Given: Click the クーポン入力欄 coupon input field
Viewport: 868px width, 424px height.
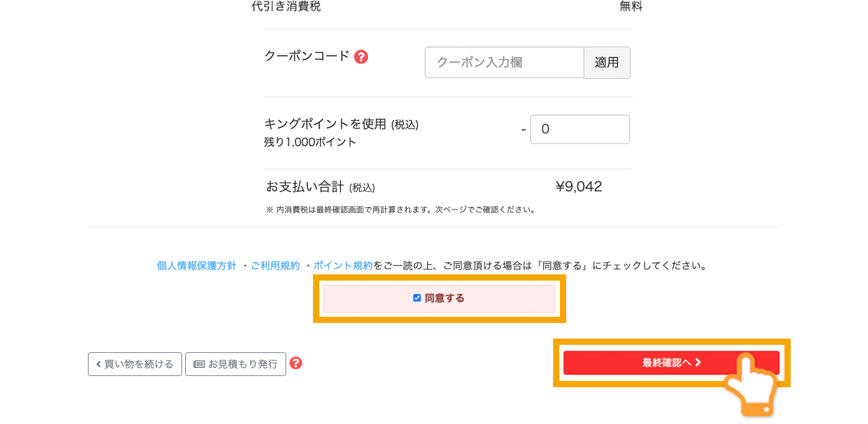Looking at the screenshot, I should point(504,62).
